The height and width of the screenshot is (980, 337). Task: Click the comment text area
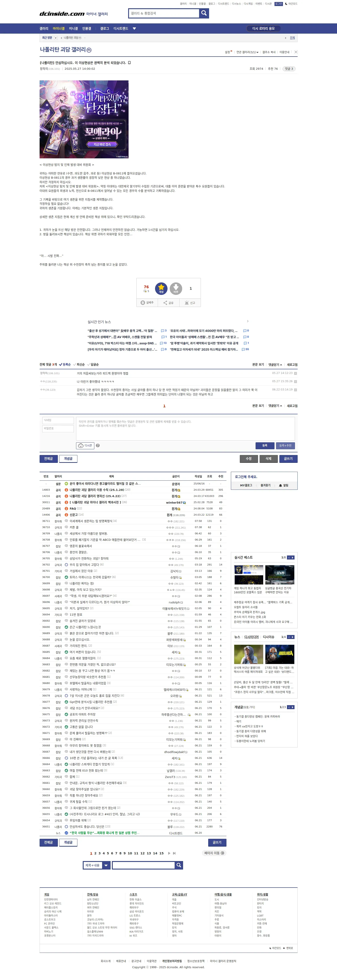[x=186, y=429]
